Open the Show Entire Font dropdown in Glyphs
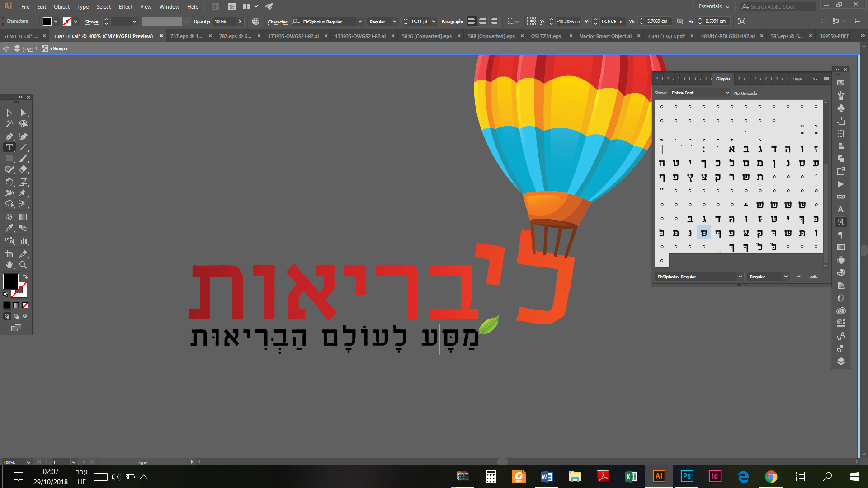 700,93
